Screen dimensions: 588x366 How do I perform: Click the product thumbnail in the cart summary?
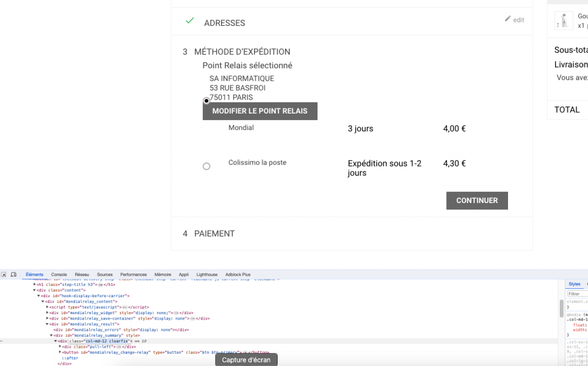564,21
